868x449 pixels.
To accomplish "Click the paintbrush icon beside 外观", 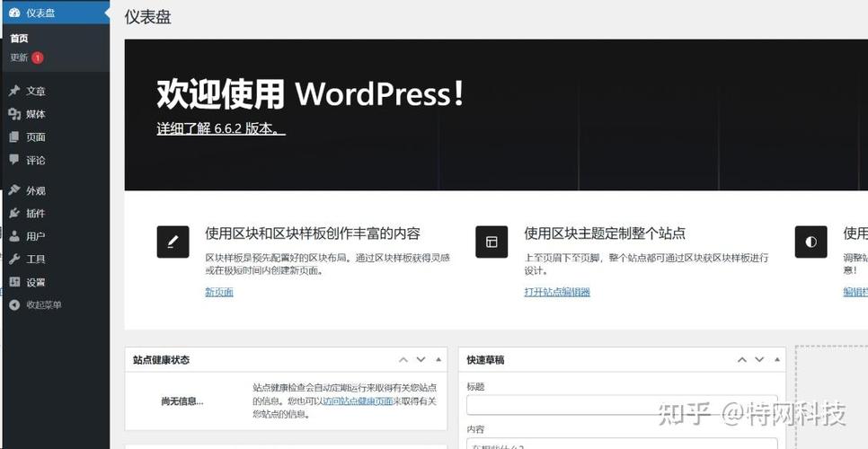I will 14,190.
